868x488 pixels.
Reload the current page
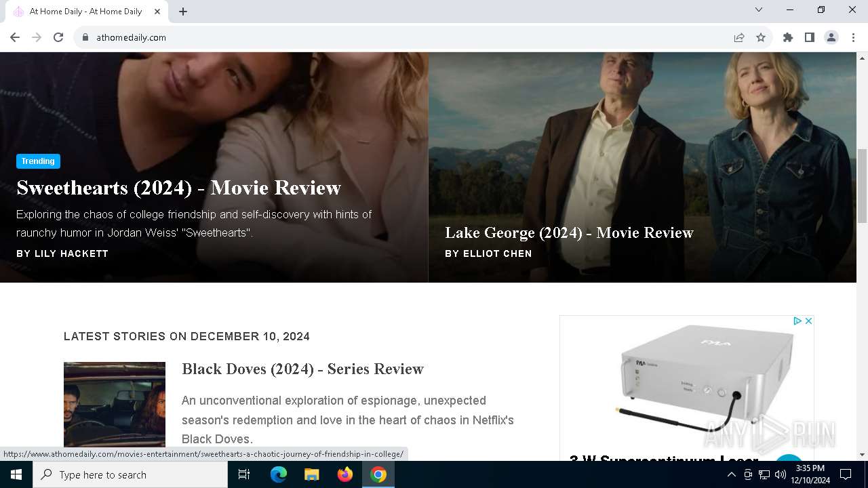pos(58,37)
